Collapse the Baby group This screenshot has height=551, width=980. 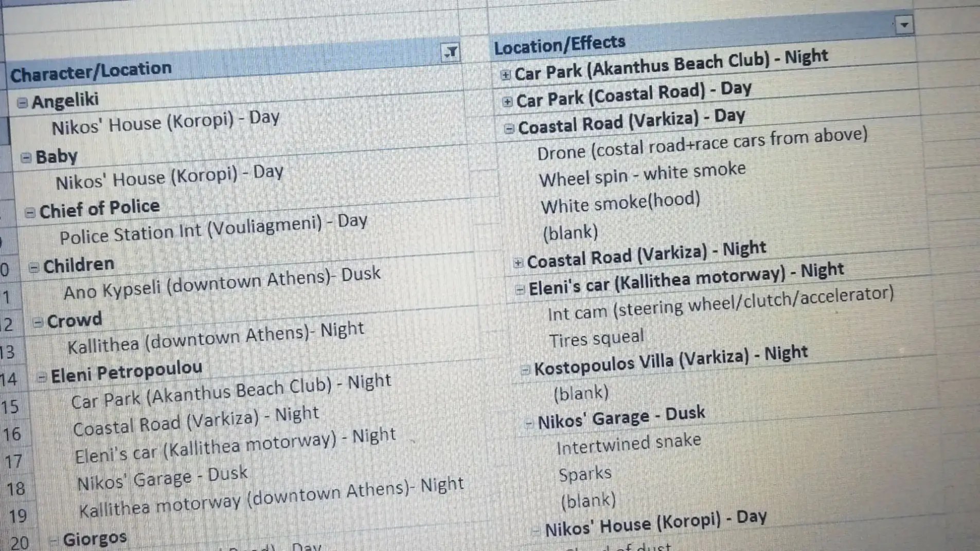[x=26, y=157]
